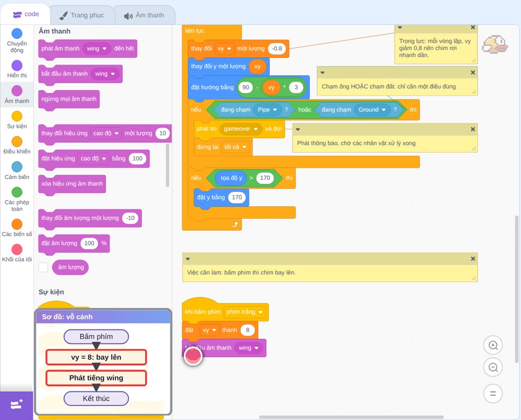Switch to the code tab
Image resolution: width=521 pixels, height=420 pixels.
(26, 14)
